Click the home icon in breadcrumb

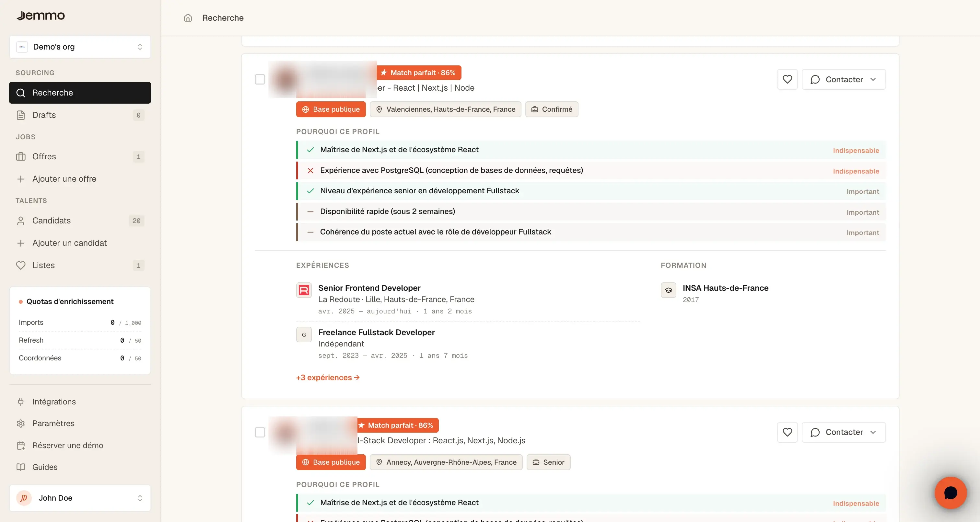point(188,18)
